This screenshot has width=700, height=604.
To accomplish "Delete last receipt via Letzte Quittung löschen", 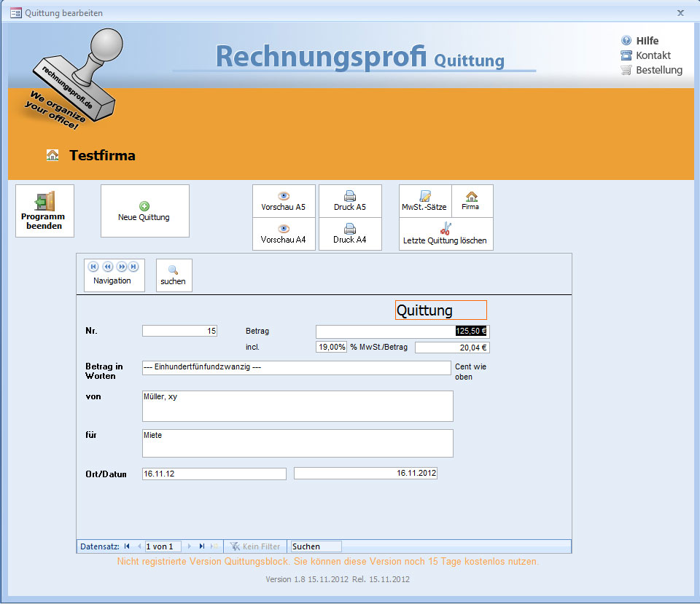I will point(446,234).
